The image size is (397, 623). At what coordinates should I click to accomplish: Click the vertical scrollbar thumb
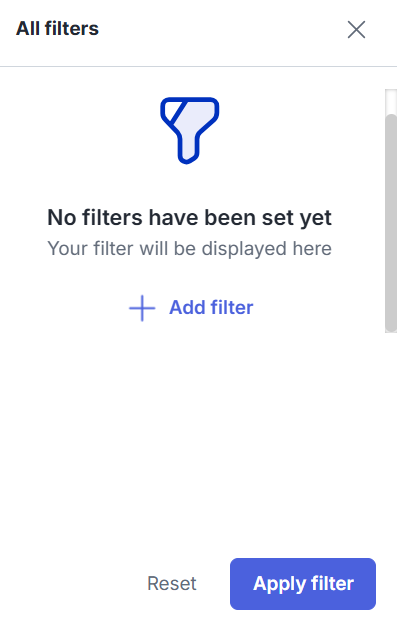(391, 222)
